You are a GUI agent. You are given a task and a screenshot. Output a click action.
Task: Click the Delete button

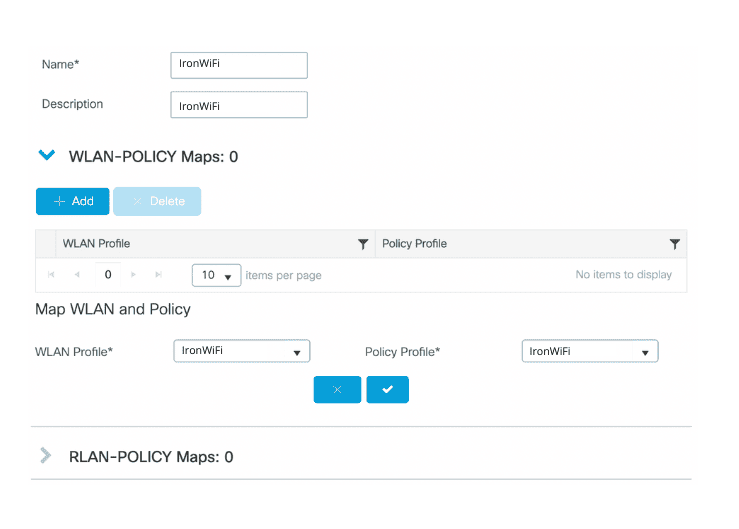pos(157,201)
